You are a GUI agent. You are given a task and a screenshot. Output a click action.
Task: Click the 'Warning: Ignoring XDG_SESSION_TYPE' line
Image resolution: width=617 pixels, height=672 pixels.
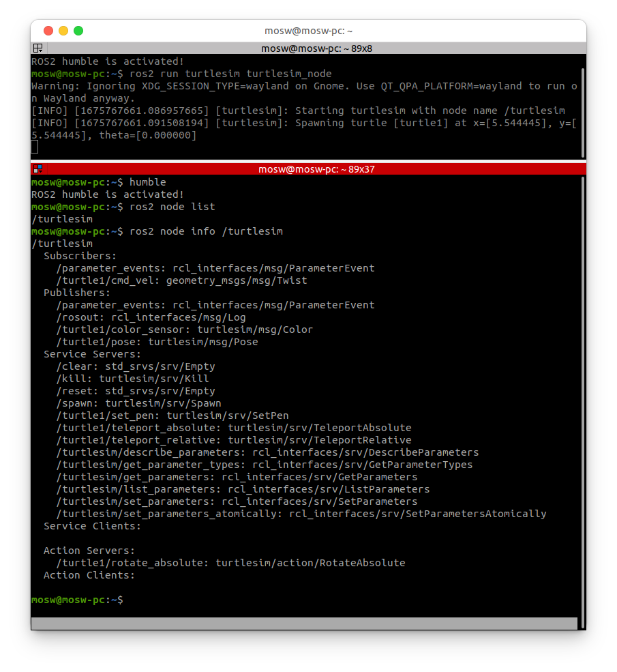304,92
